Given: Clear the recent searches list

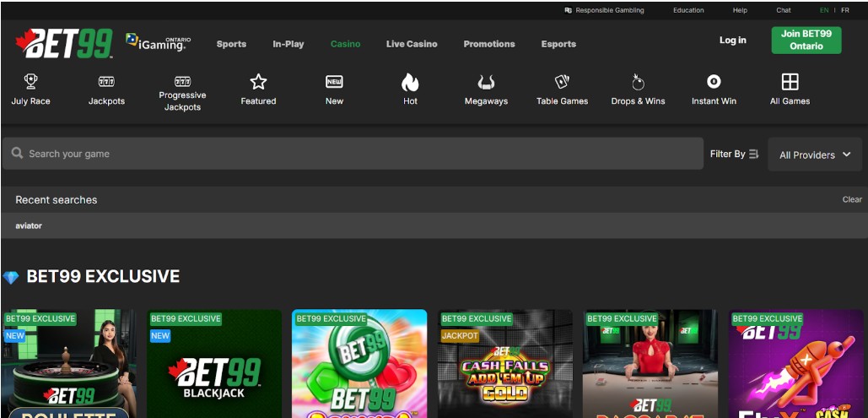Looking at the screenshot, I should [852, 199].
